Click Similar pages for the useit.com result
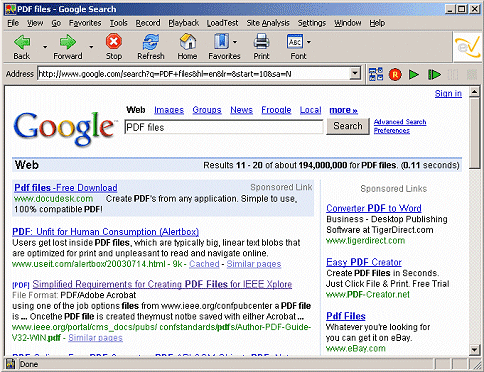This screenshot has height=372, width=484. 254,264
